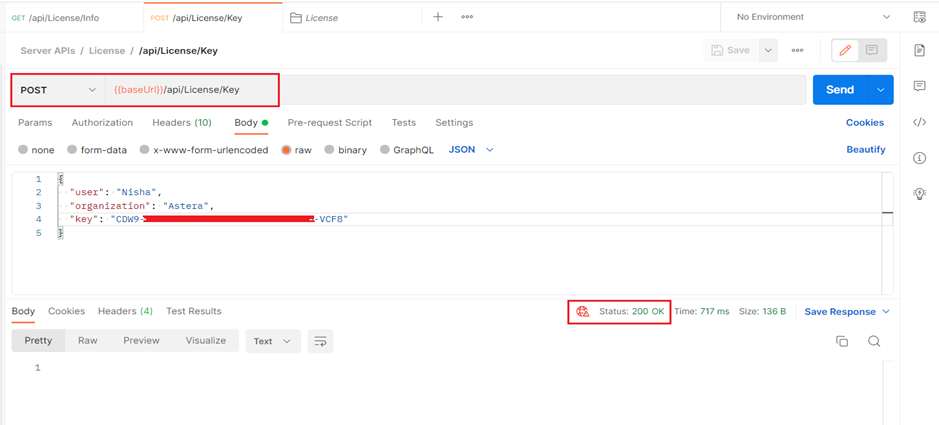Click the edit pencil mode icon
This screenshot has height=425, width=939.
pyautogui.click(x=845, y=51)
